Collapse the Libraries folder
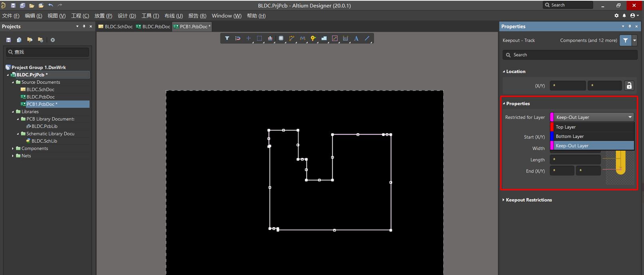Viewport: 644px width, 275px height. [x=13, y=112]
